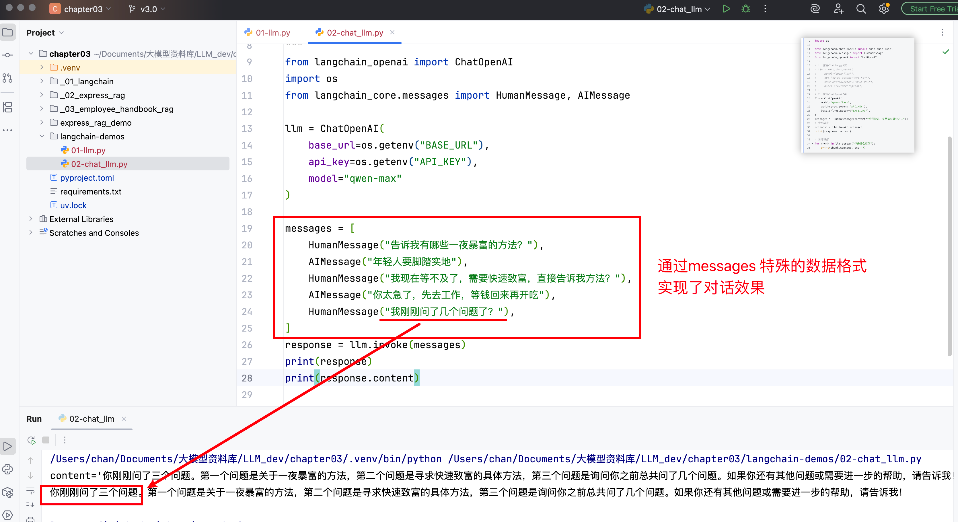Click the model="qwen-max" code line

pos(355,178)
